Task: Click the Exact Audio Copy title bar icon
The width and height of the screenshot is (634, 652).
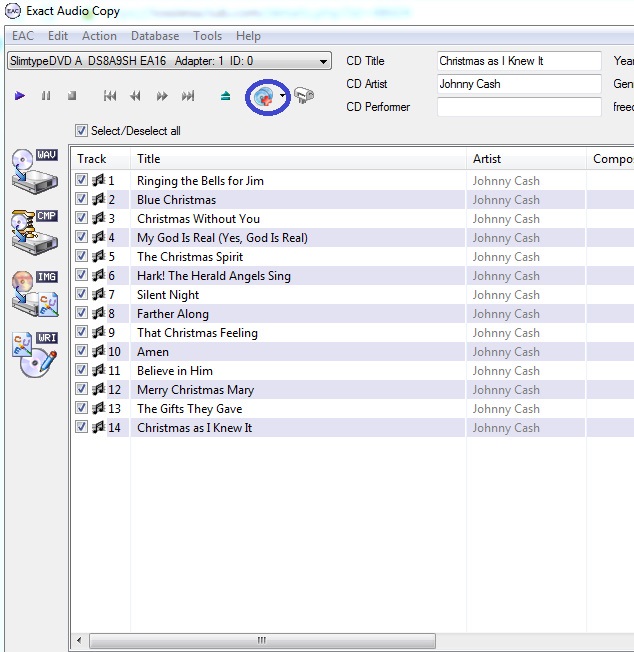Action: [x=12, y=11]
